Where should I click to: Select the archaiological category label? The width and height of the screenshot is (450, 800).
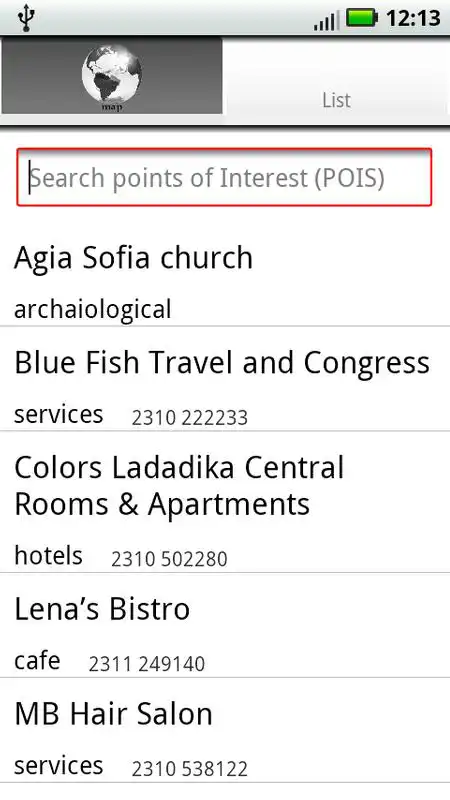pyautogui.click(x=93, y=310)
